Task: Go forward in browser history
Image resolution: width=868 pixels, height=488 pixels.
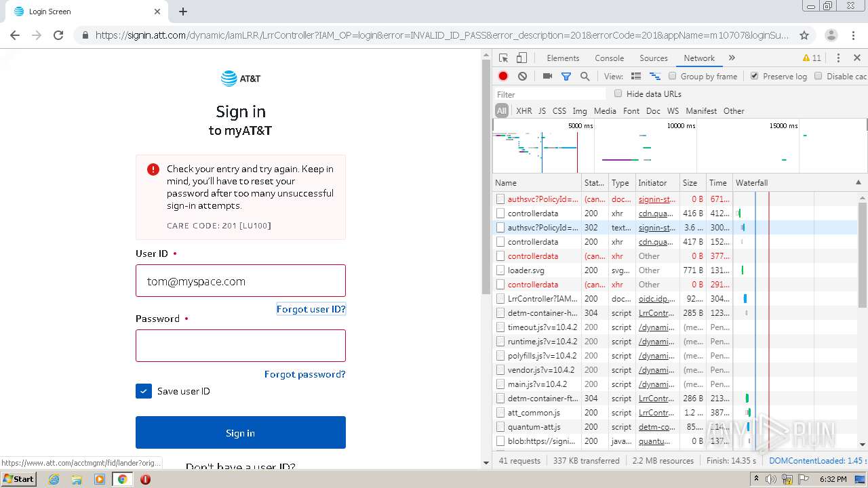Action: click(37, 35)
